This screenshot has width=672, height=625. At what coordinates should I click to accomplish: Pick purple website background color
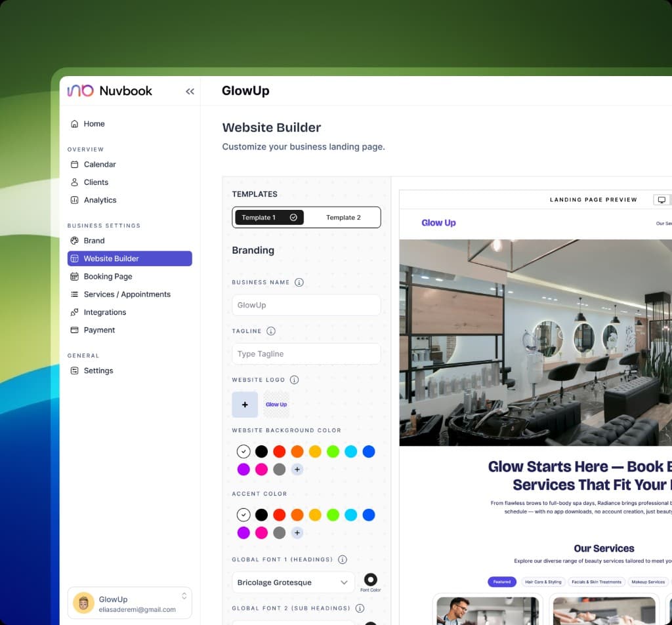[243, 470]
